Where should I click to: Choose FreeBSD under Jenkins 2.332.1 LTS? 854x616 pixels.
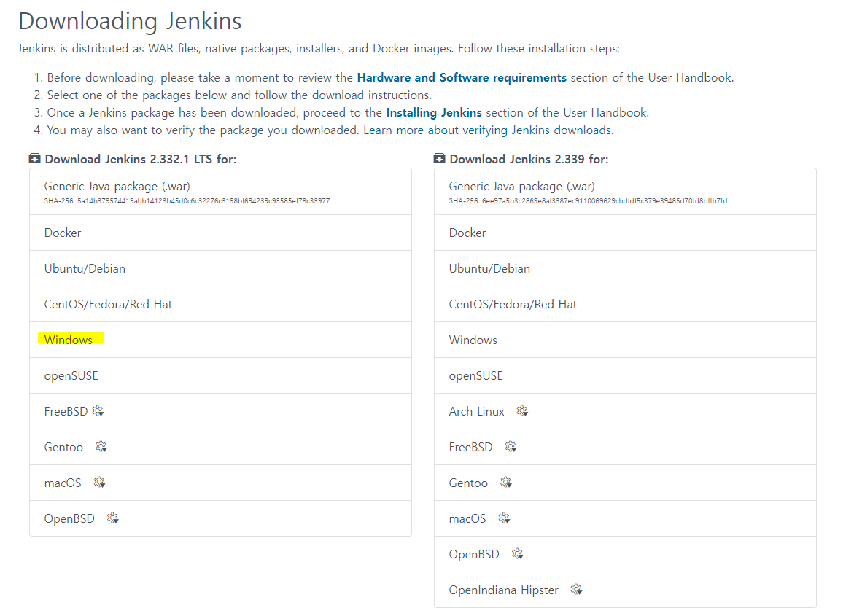coord(220,411)
